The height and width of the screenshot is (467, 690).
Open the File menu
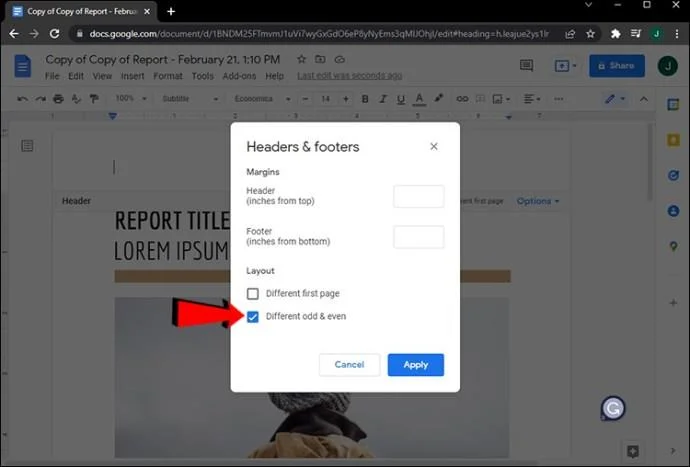(x=52, y=76)
